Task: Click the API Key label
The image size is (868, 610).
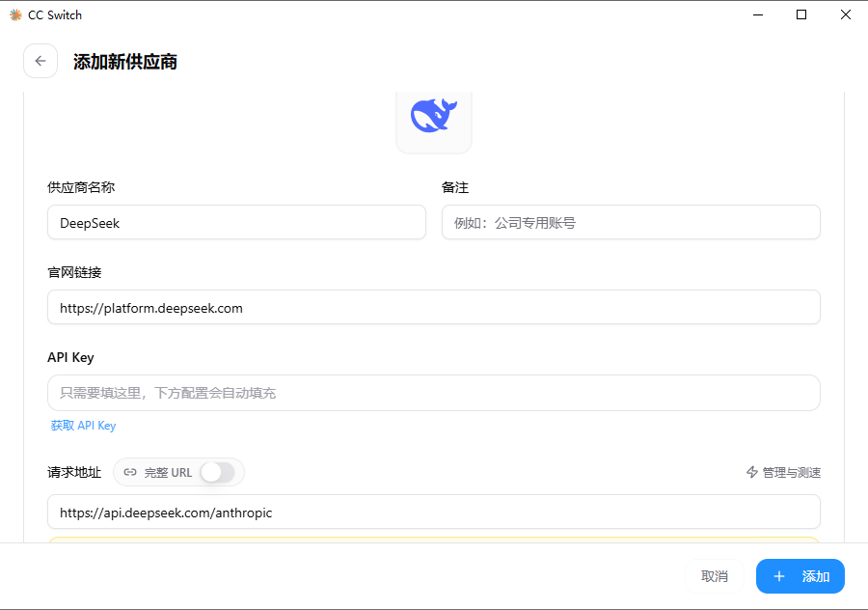Action: 70,357
